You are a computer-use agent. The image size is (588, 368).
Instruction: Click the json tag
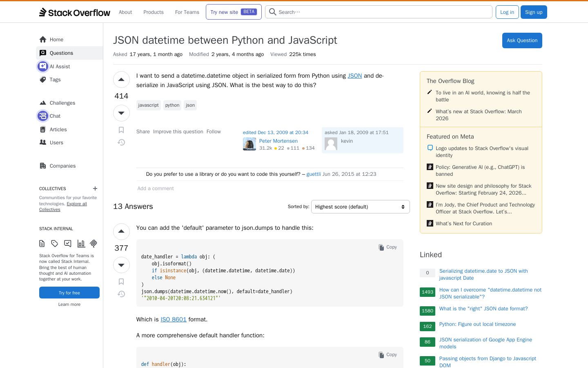pos(190,105)
